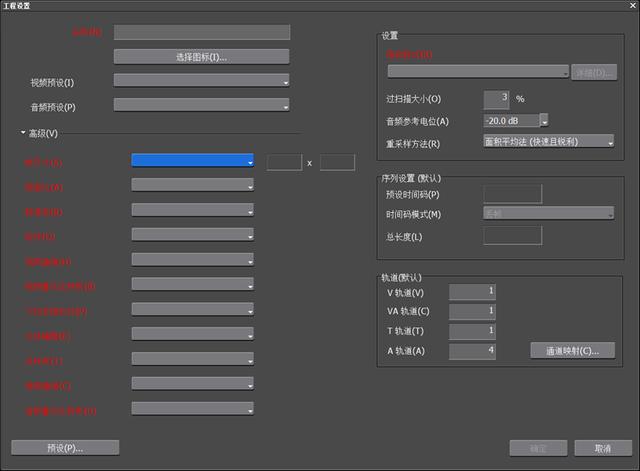640x471 pixels.
Task: Click the 预设(P)... button
Action: (65, 448)
